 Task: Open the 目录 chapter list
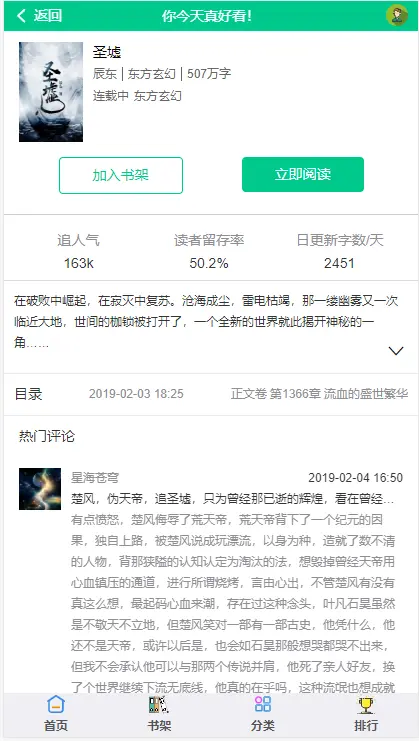point(28,394)
